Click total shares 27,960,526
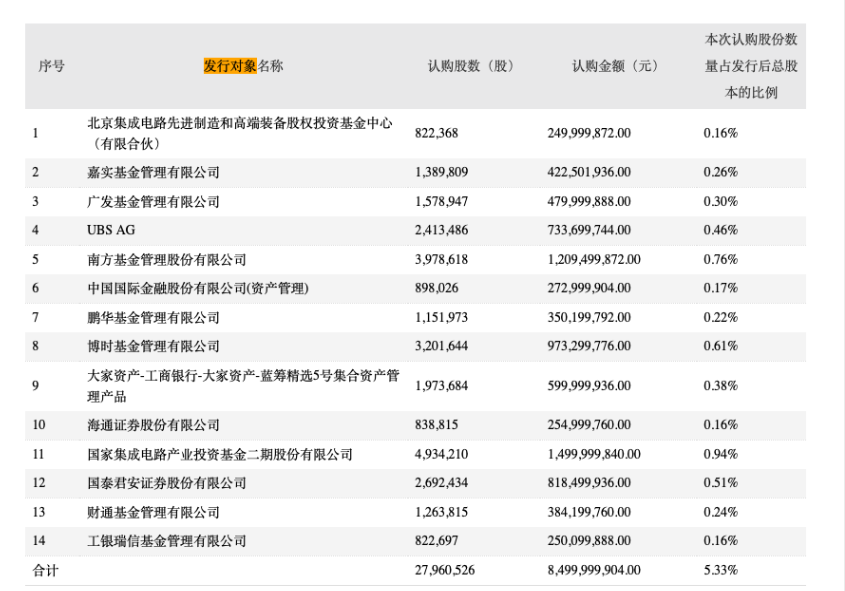Screen dimensions: 845x591 445,570
